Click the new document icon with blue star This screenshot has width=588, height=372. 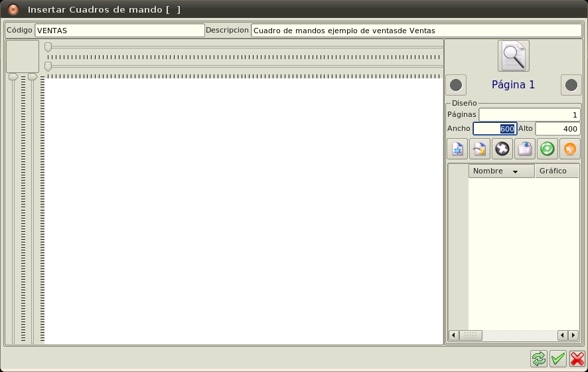click(x=457, y=149)
